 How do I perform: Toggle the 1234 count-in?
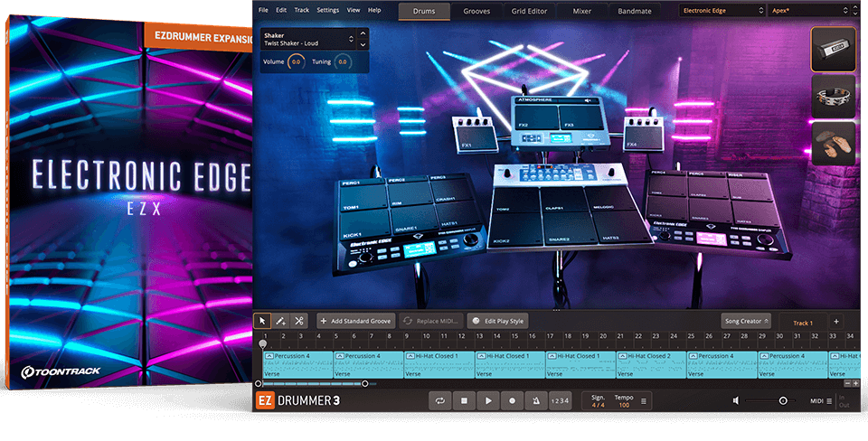point(561,400)
